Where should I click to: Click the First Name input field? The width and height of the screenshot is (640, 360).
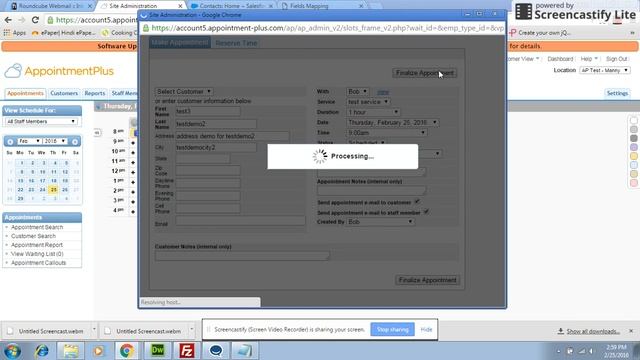(208, 111)
